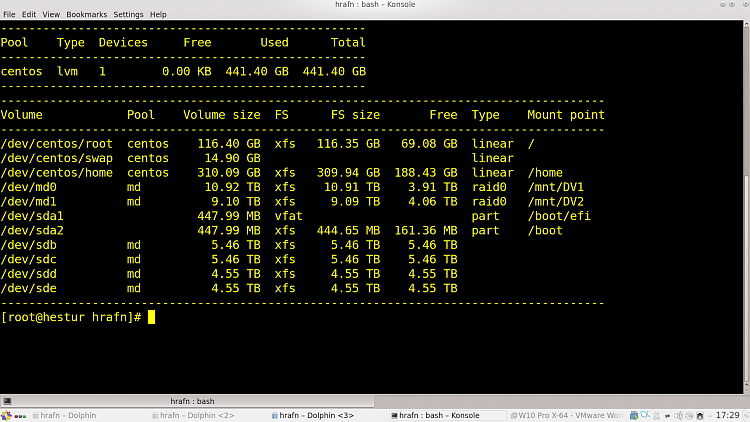Click /dev/centos/root in the Volume column
Screen dimensions: 750x422
(57, 144)
